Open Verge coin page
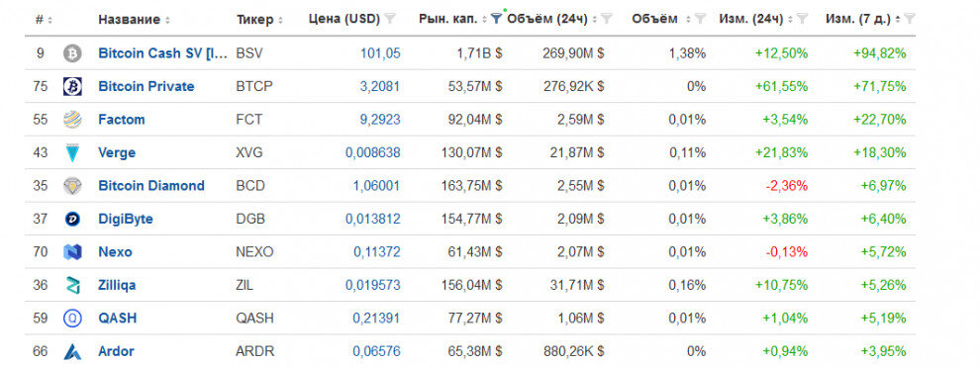980x367 pixels. click(x=117, y=153)
